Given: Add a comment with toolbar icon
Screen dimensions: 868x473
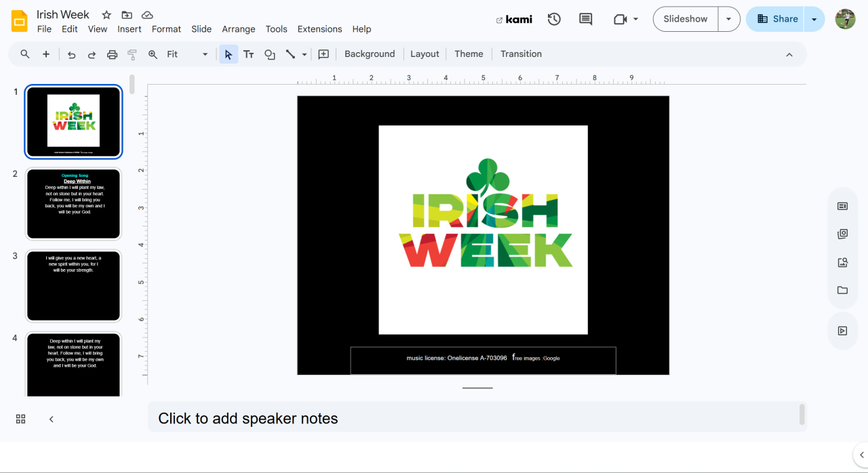Looking at the screenshot, I should (323, 54).
